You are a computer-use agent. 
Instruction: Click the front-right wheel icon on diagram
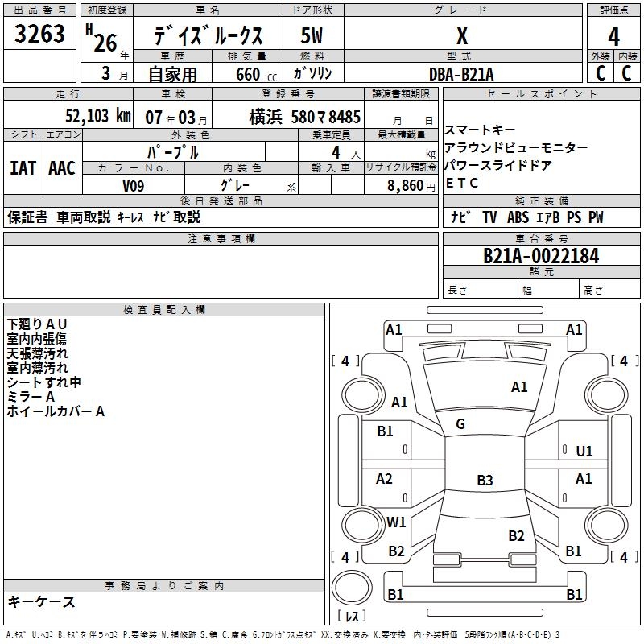606,395
